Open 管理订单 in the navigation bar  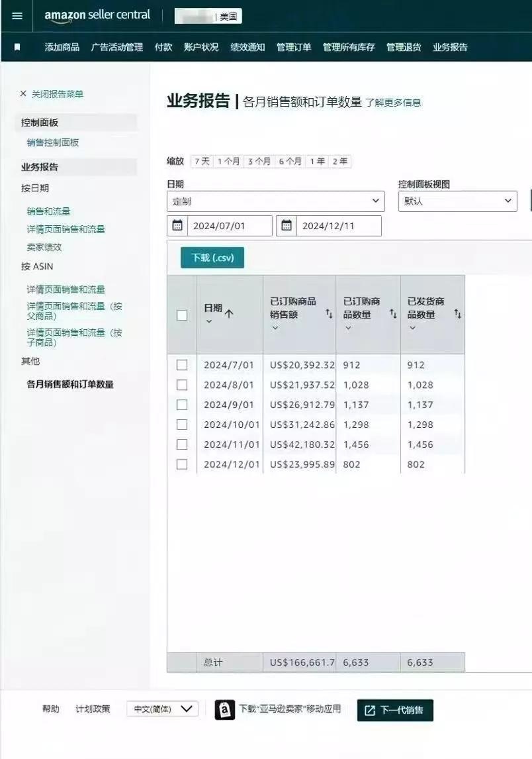294,47
